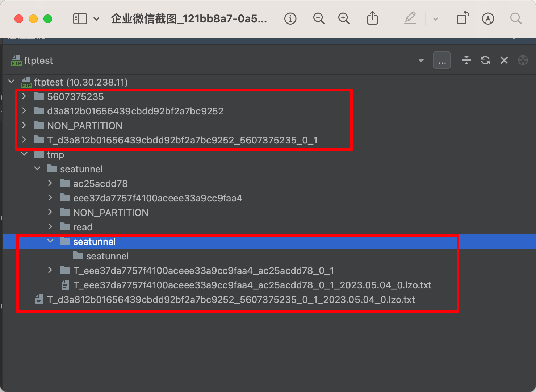Toggle the sidebar view icon in Preview

(80, 18)
